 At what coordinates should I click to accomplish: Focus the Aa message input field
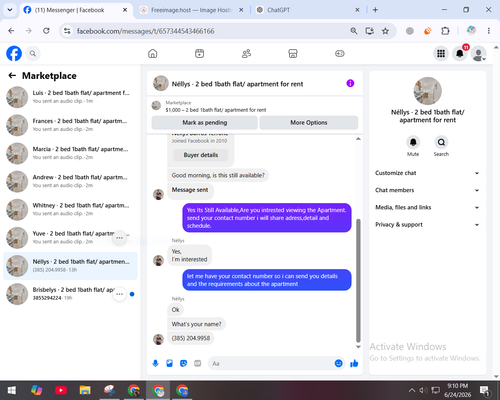271,363
